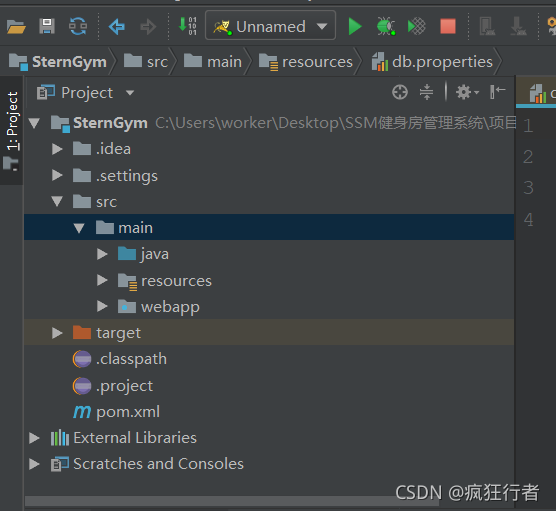Select pom.xml in the project tree
Image resolution: width=556 pixels, height=511 pixels.
coord(128,412)
